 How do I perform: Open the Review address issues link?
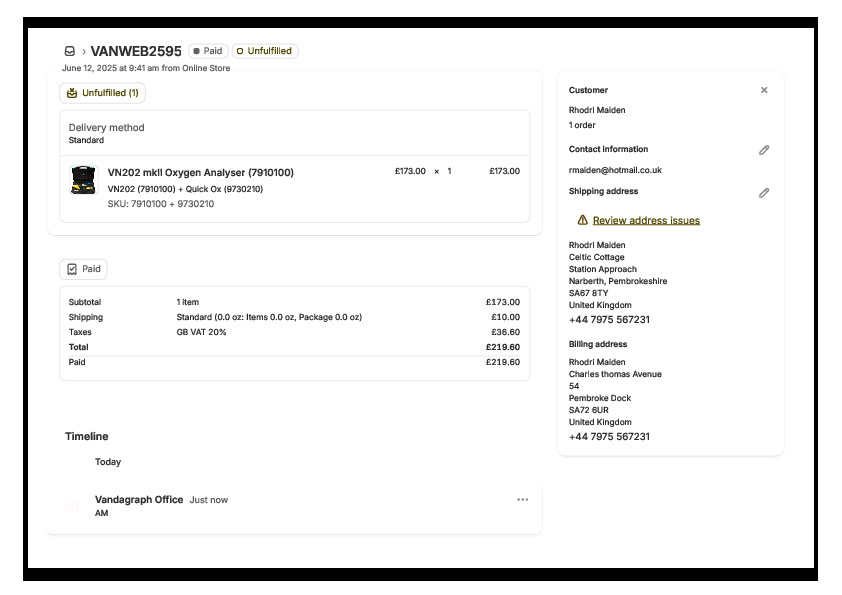646,220
